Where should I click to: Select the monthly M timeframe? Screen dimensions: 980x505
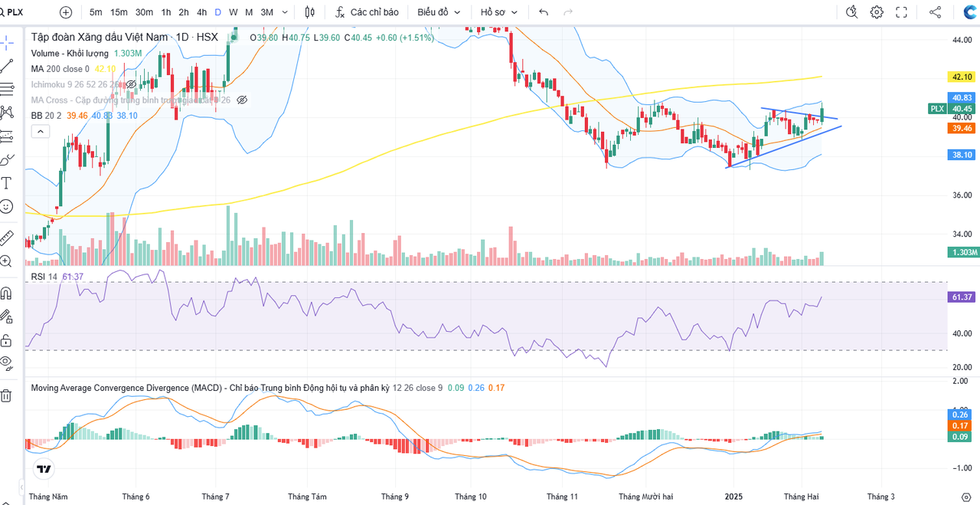pos(250,12)
